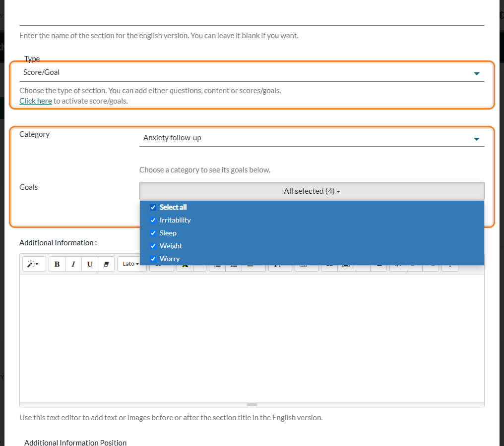Click the 'Additional Information :' label

[58, 243]
